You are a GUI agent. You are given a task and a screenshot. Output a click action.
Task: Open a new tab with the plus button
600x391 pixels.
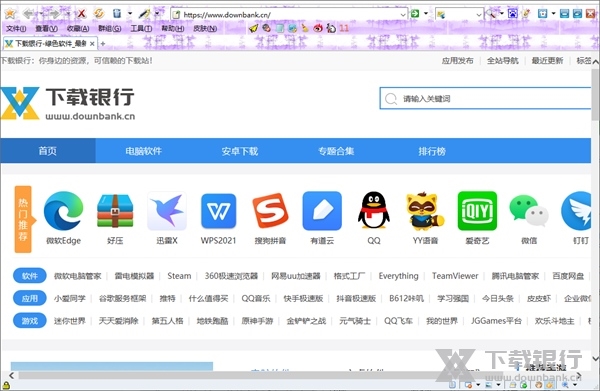(103, 44)
